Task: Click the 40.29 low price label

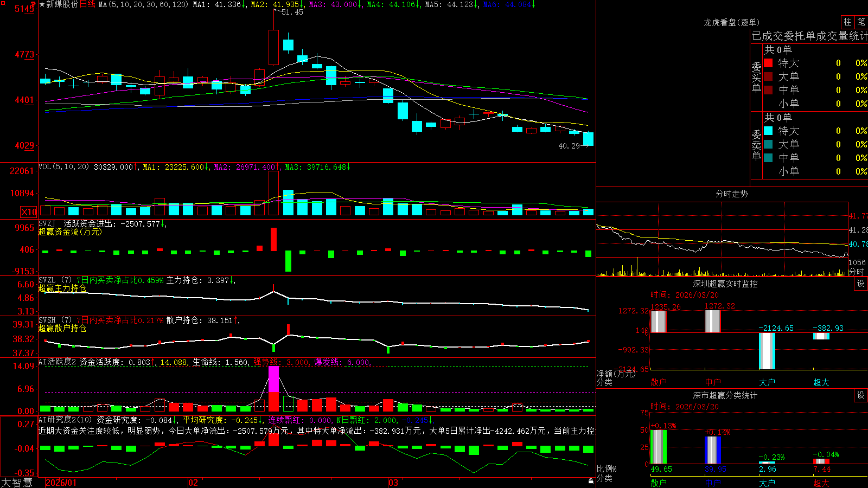Action: tap(569, 146)
